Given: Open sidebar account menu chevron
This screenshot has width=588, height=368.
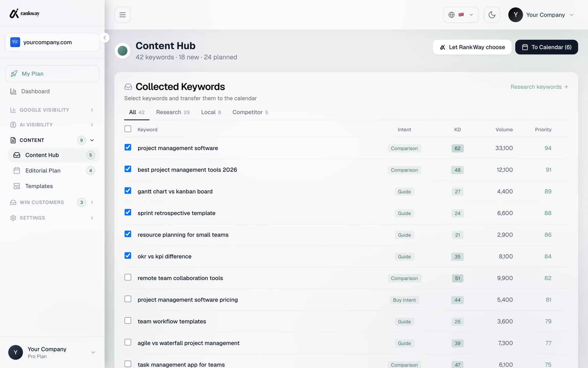Looking at the screenshot, I should (x=93, y=352).
